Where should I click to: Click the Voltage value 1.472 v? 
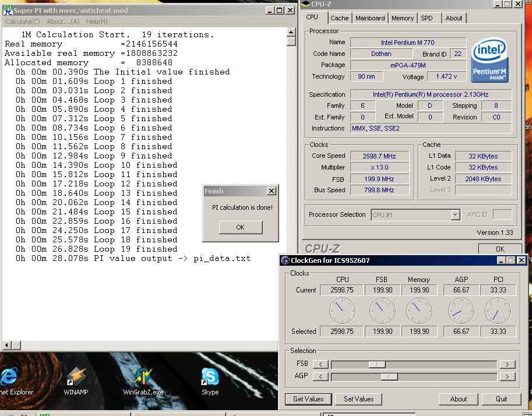point(446,76)
